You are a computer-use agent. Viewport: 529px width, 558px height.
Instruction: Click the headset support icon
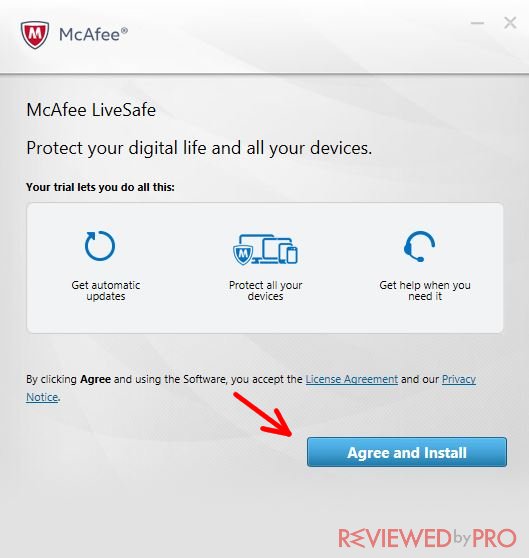pos(419,246)
